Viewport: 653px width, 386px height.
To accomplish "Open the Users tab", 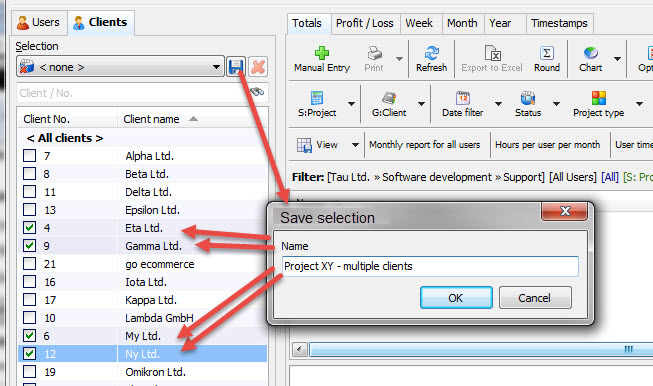I will pyautogui.click(x=39, y=22).
